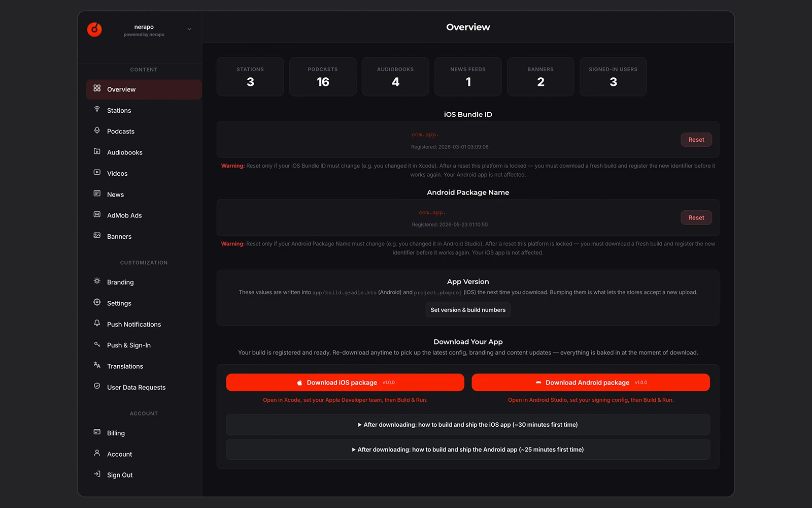The image size is (812, 508).
Task: Click the 'powered by nerapo' text
Action: 144,35
